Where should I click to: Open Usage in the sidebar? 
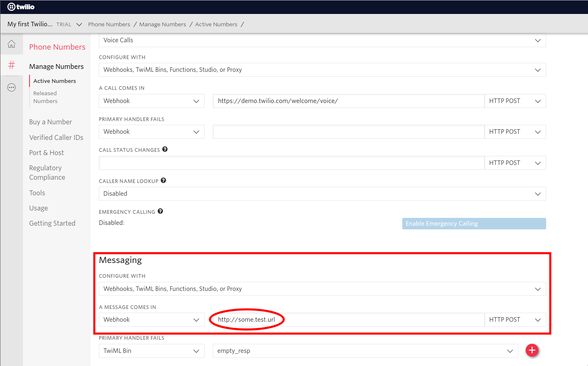tap(39, 208)
